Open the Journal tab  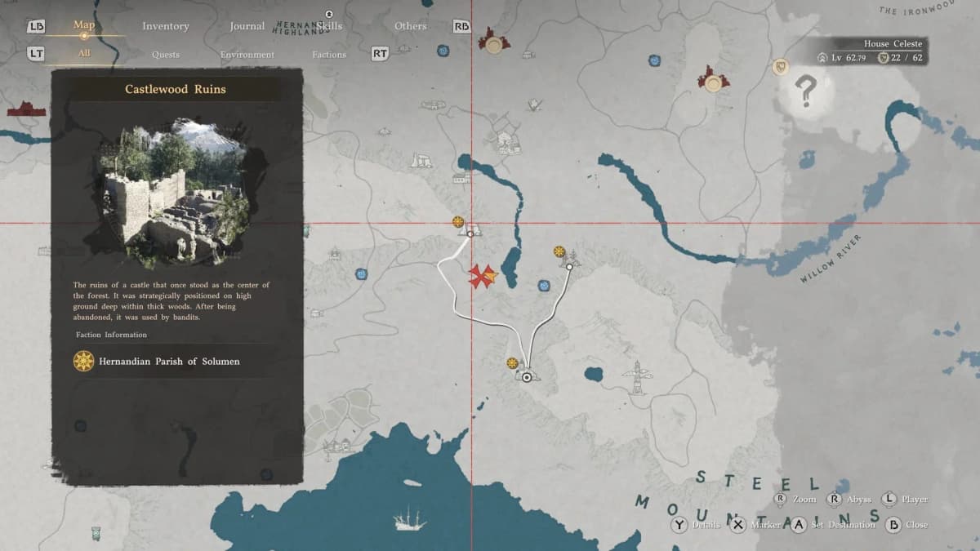pyautogui.click(x=247, y=26)
